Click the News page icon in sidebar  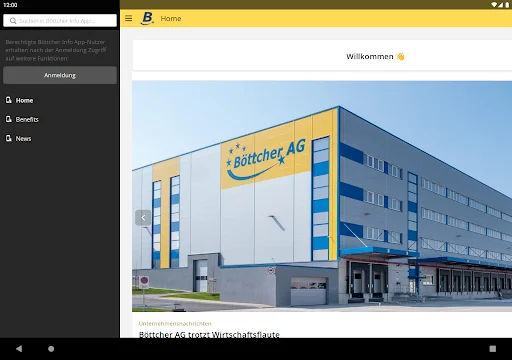[x=9, y=138]
